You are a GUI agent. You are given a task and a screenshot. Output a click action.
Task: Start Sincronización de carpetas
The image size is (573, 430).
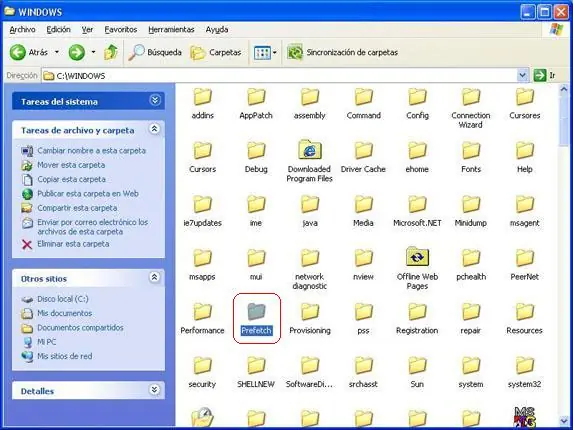342,53
